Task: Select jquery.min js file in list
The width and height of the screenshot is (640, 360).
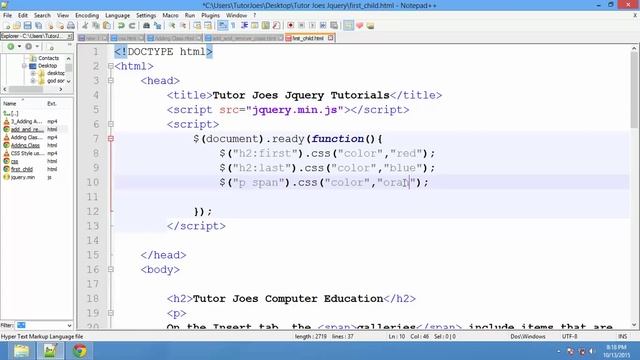Action: click(22, 178)
